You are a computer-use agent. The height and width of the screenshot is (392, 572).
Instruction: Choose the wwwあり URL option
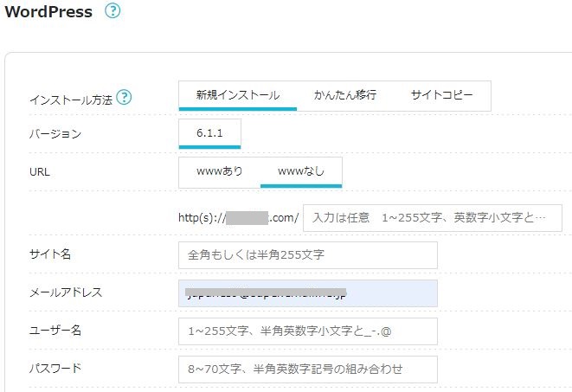point(220,171)
